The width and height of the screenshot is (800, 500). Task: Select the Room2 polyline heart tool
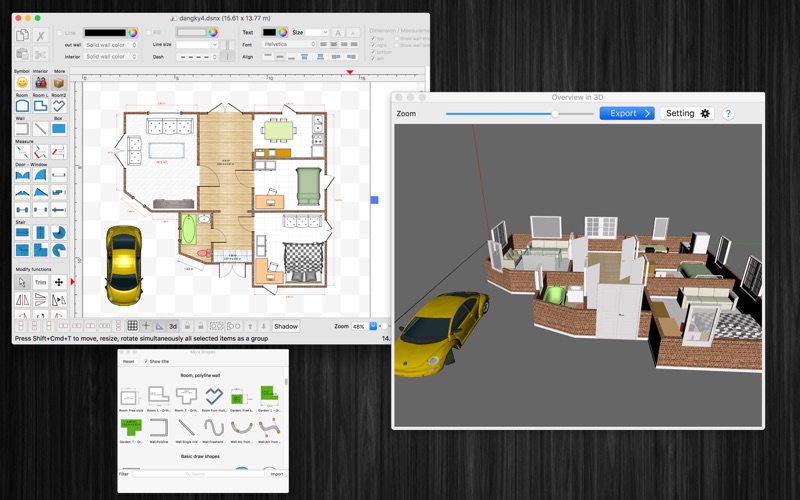coord(59,106)
